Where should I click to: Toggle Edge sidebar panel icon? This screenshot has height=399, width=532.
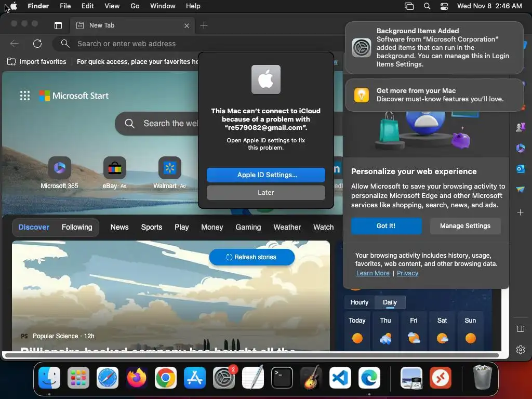coord(521,329)
